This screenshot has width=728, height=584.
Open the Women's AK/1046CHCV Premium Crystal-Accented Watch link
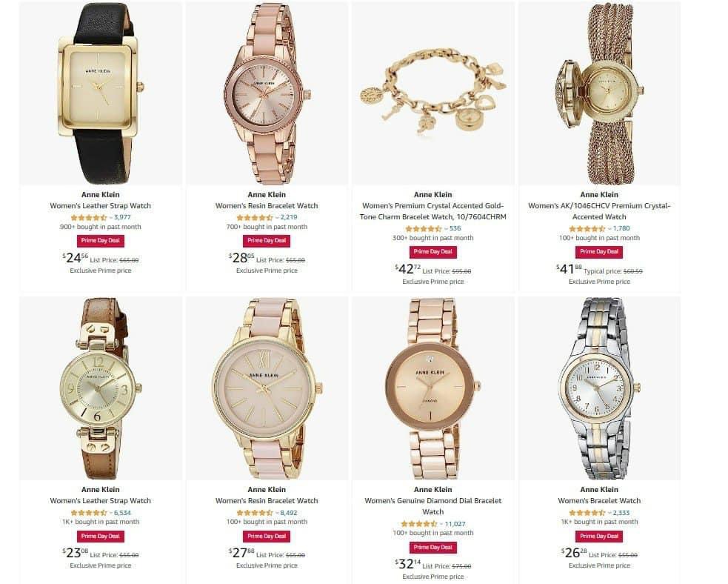(599, 211)
